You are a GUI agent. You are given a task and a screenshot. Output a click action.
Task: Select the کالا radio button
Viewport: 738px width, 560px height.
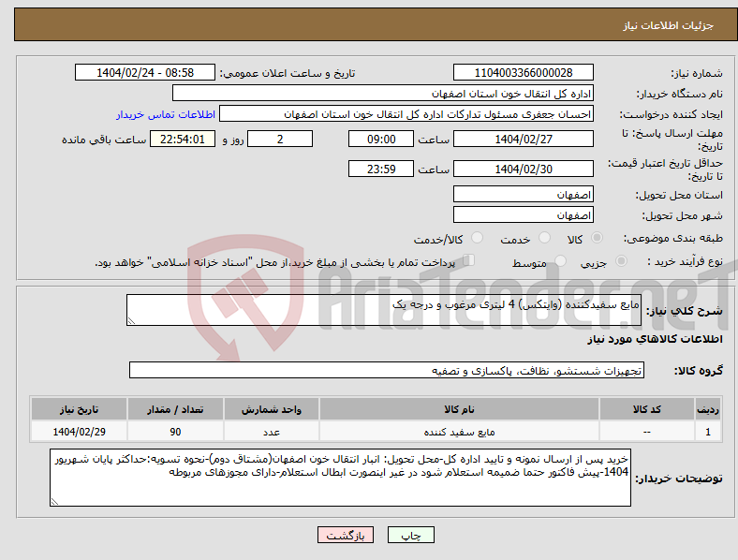point(597,238)
